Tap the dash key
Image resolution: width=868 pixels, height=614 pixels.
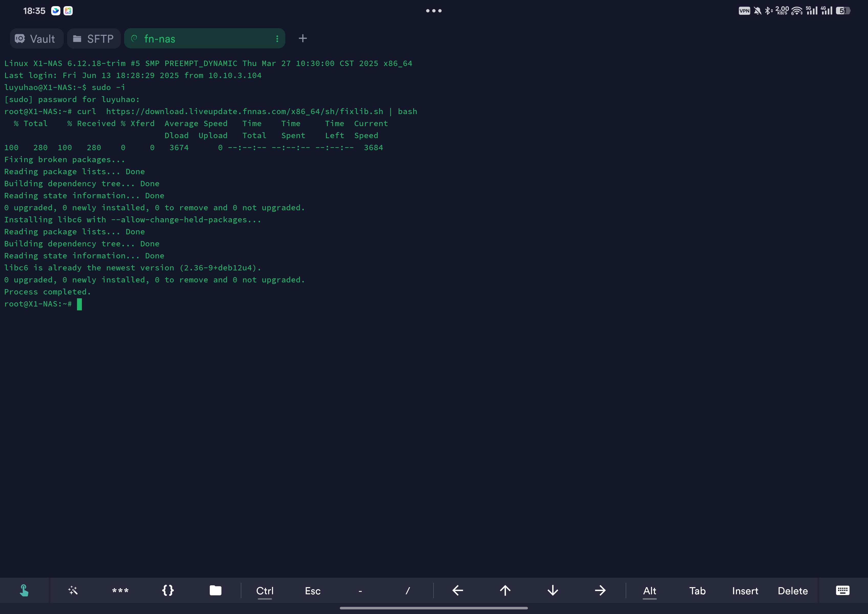click(x=361, y=591)
